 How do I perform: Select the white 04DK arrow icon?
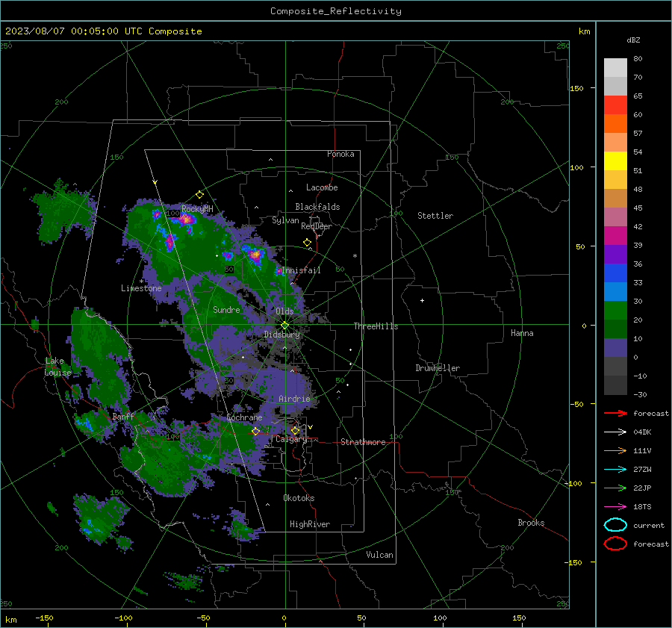615,432
